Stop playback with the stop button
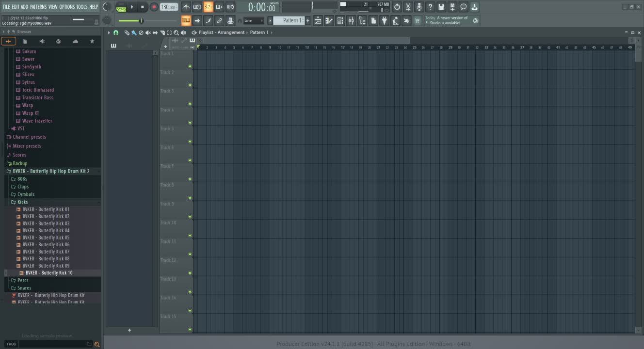This screenshot has width=644, height=349. click(x=143, y=7)
